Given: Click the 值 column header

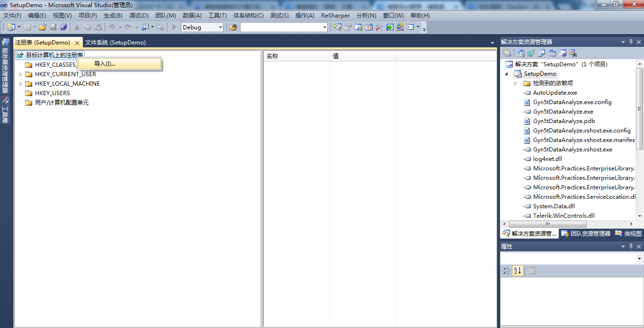Looking at the screenshot, I should [x=363, y=56].
